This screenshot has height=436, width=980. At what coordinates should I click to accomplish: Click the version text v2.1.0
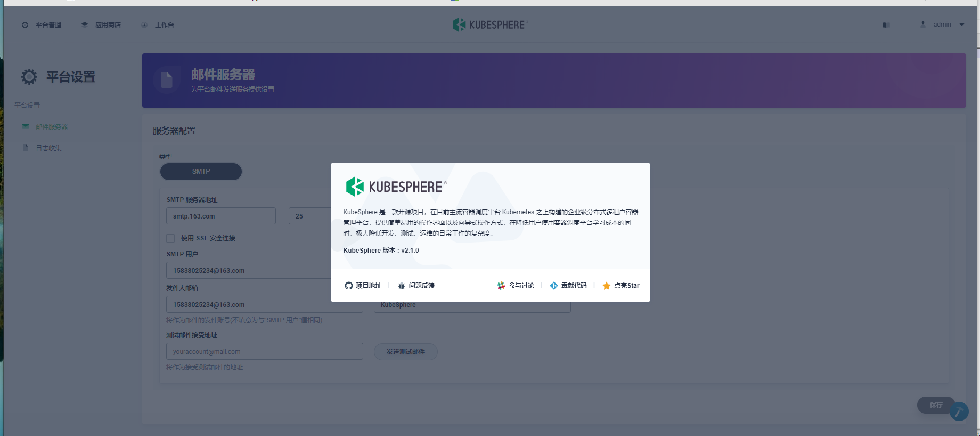tap(410, 251)
